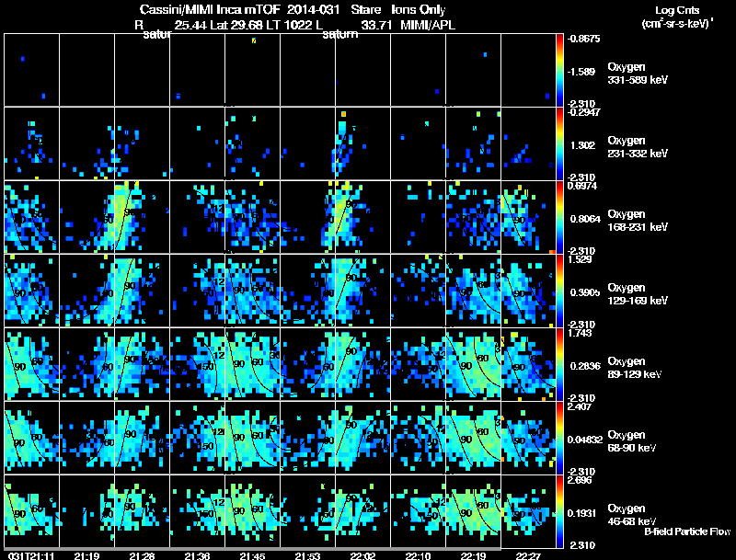This screenshot has width=736, height=560.
Task: Open the 331-589 keV oxygen panel at 21:36
Action: pos(197,70)
